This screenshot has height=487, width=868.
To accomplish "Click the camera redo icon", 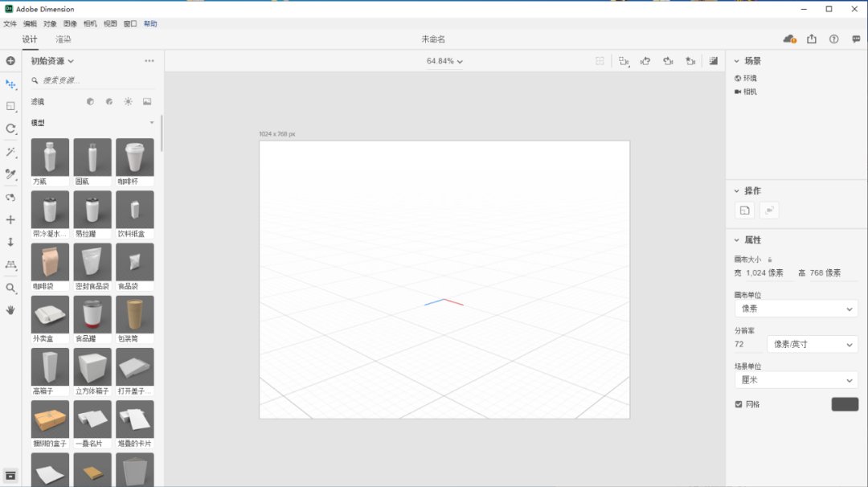I will pos(668,61).
